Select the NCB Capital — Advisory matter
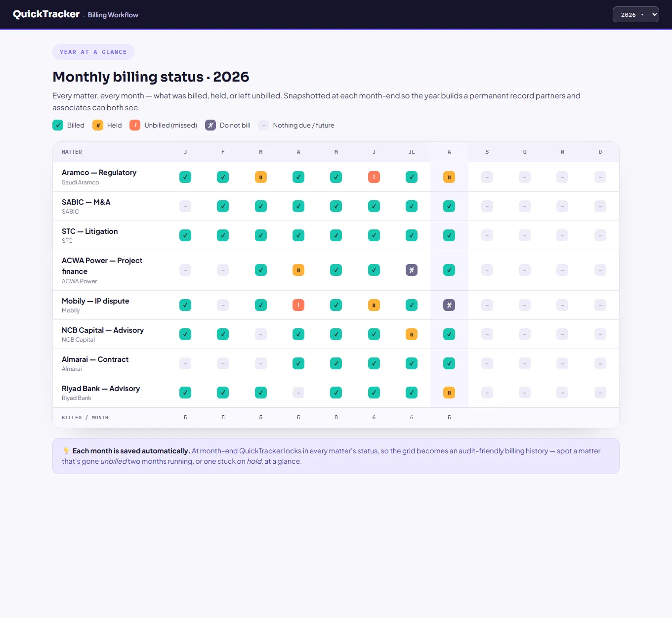The width and height of the screenshot is (672, 618). coord(103,330)
